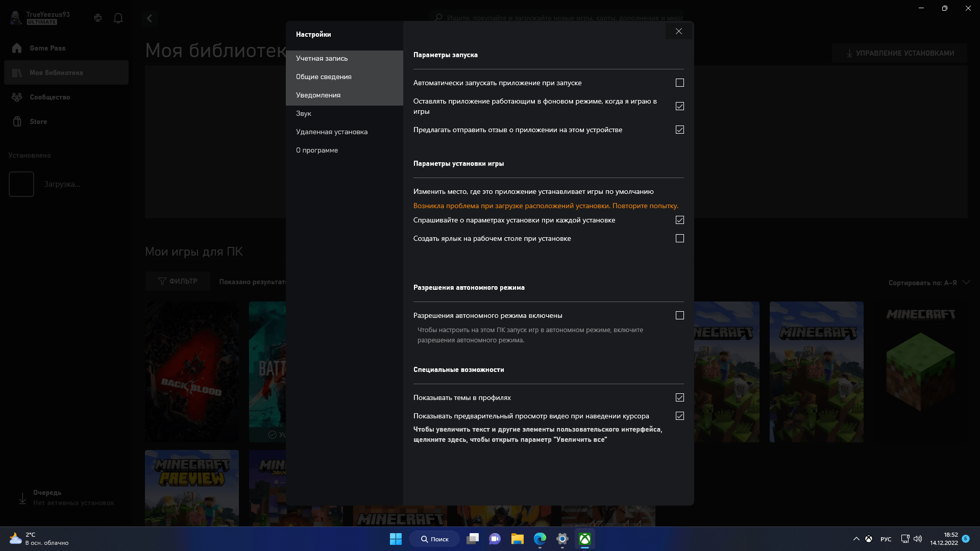Click the store search field
The height and width of the screenshot is (551, 980).
coord(556,18)
